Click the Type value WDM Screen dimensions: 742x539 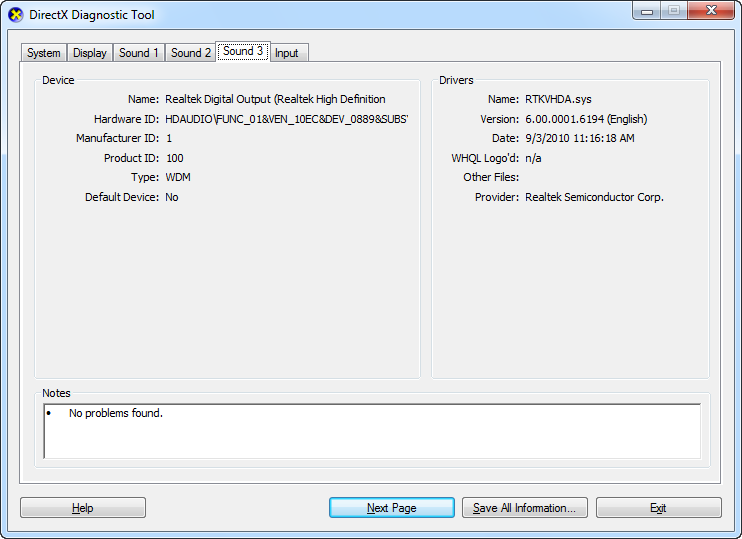[x=178, y=177]
